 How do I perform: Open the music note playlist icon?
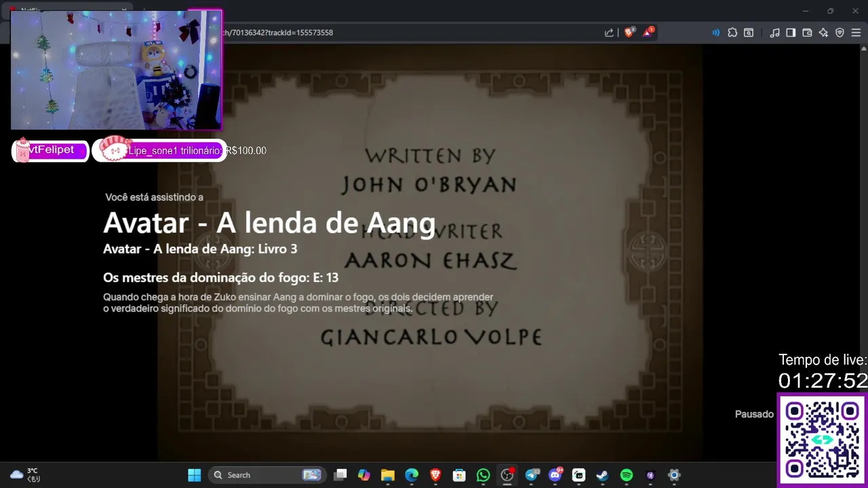[774, 33]
